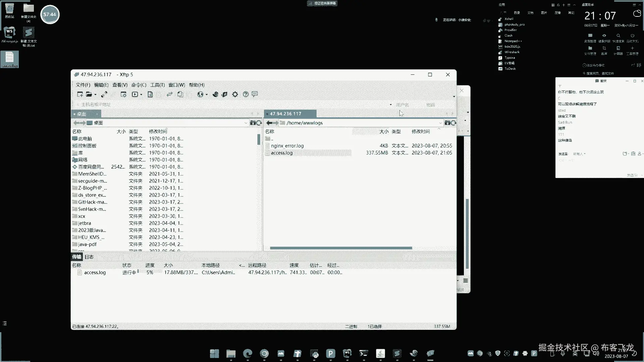Expand the remote path /home/wwwlogs dropdown
Viewport: 644px width, 362px height.
(x=440, y=123)
